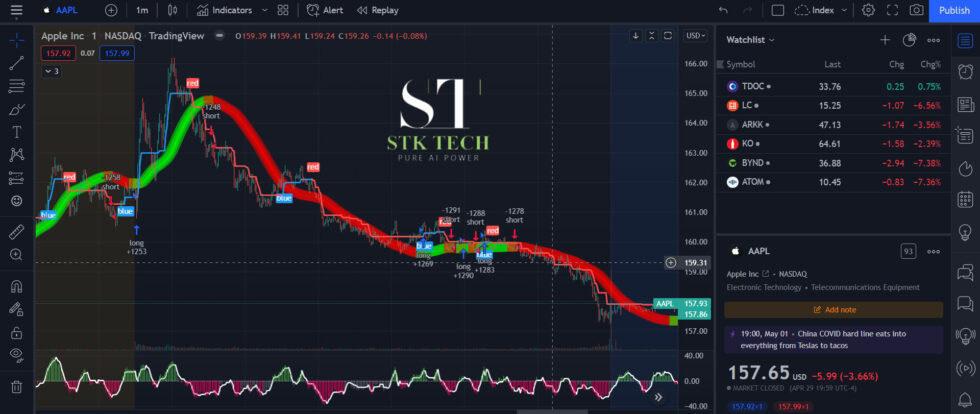Open the emoji icons tool

coord(16,201)
